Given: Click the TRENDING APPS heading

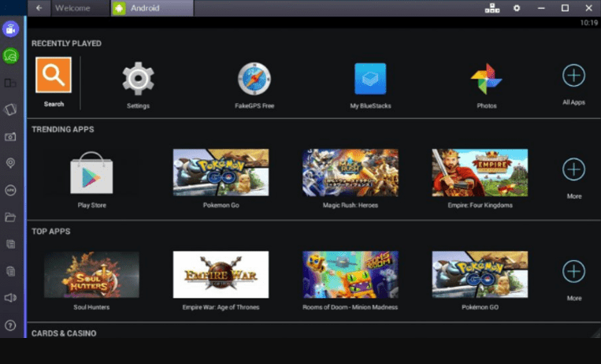Looking at the screenshot, I should pos(63,129).
